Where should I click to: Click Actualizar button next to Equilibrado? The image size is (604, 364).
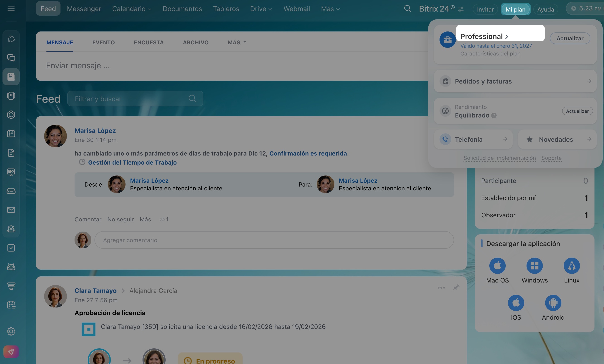point(577,111)
